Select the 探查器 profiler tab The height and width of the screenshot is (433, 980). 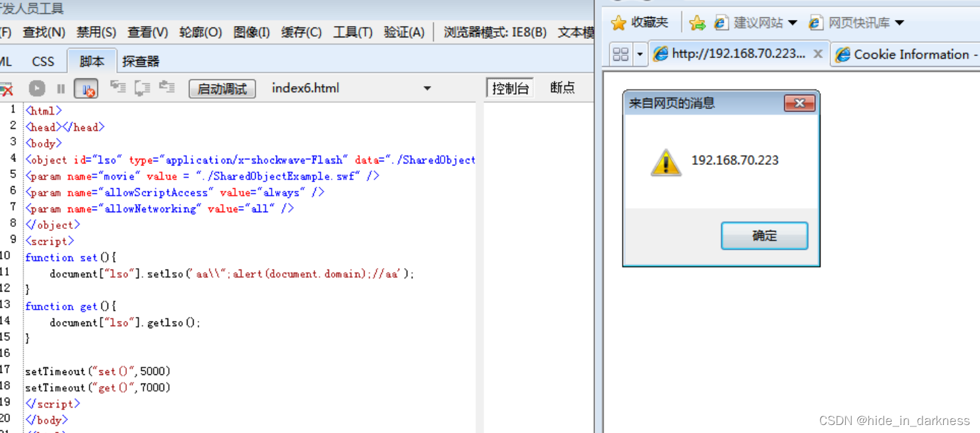(x=141, y=61)
